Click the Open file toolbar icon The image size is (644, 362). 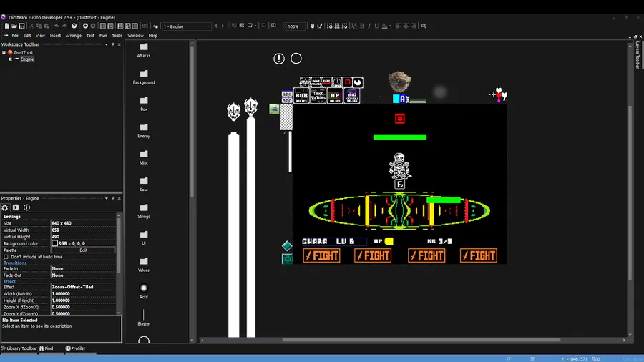[x=14, y=26]
